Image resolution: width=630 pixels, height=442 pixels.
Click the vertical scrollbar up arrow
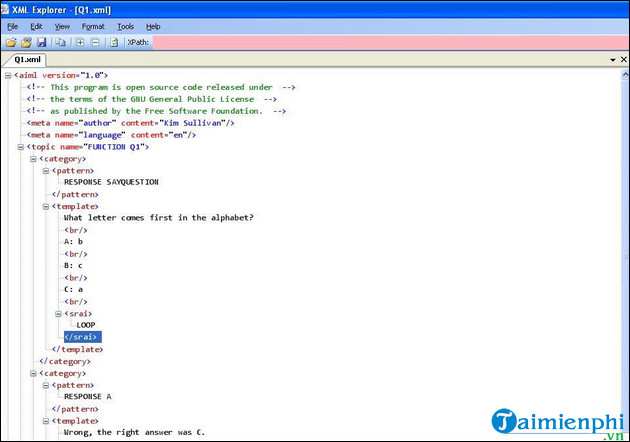(625, 75)
